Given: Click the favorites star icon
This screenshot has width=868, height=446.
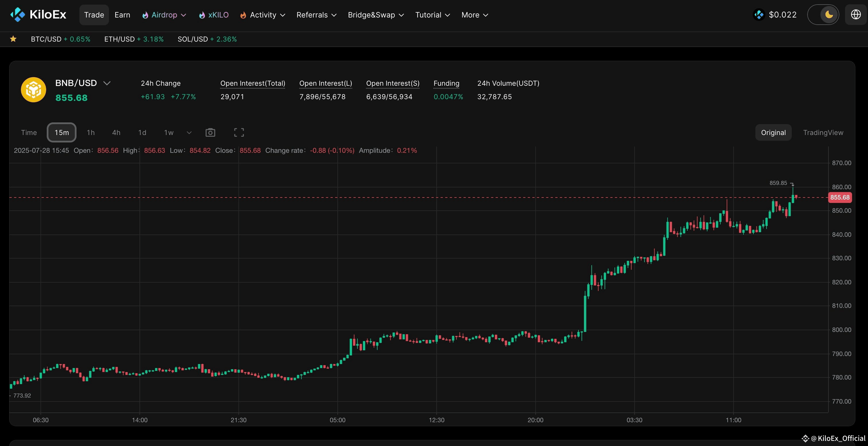Looking at the screenshot, I should coord(13,39).
